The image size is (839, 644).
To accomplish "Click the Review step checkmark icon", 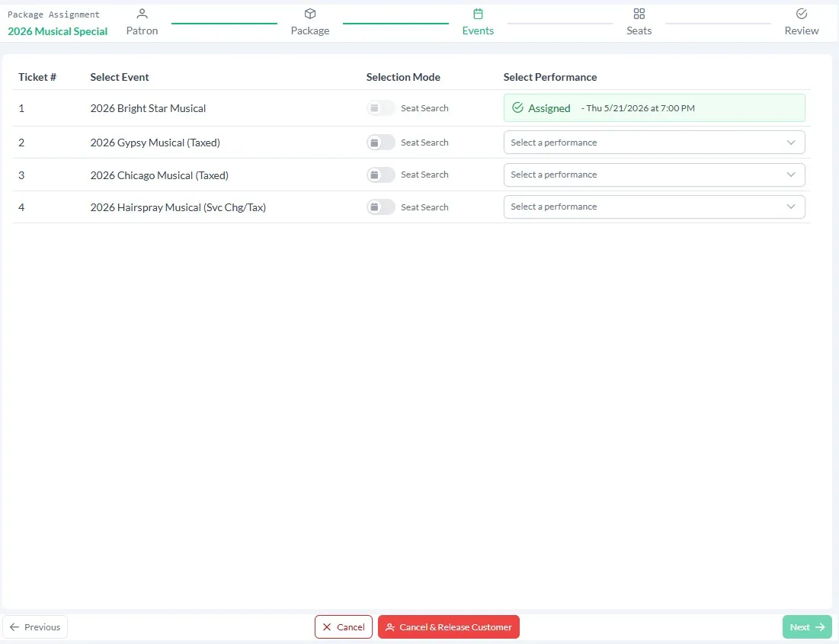I will coord(801,14).
